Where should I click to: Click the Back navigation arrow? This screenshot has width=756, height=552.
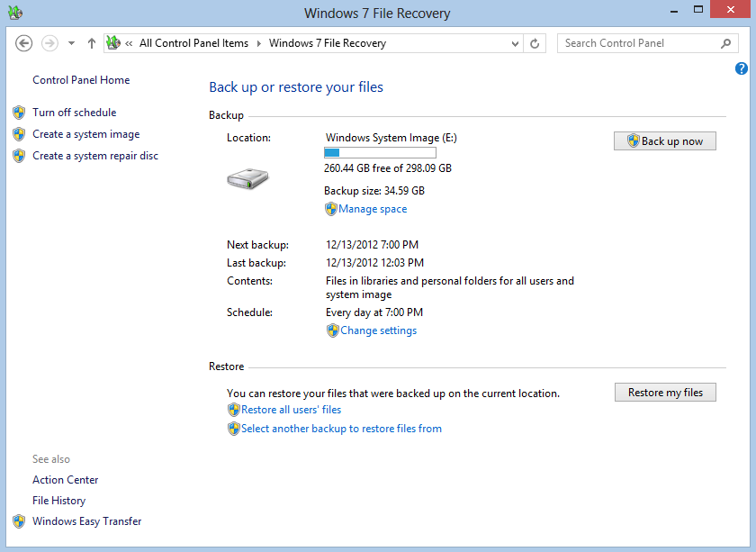(24, 43)
